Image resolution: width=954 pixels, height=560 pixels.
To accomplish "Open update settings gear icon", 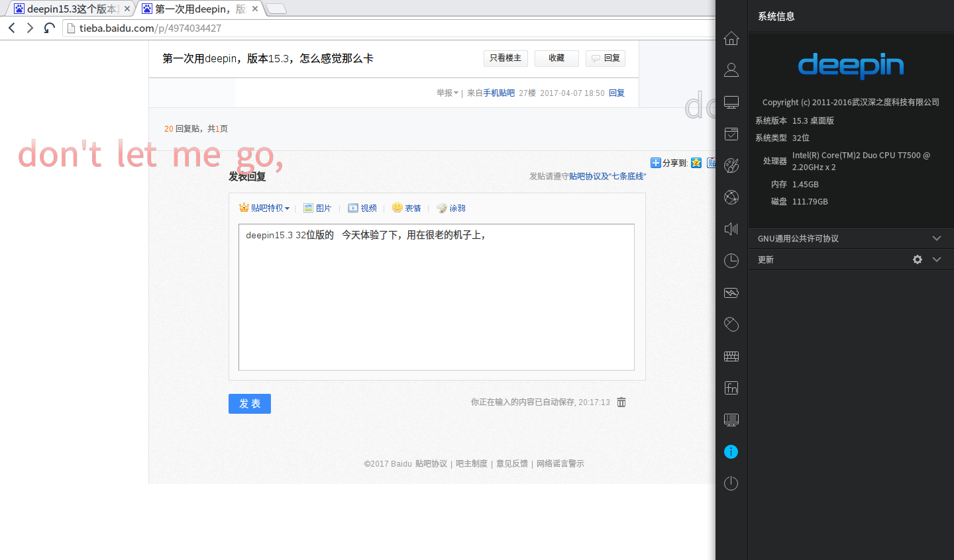I will pos(918,259).
